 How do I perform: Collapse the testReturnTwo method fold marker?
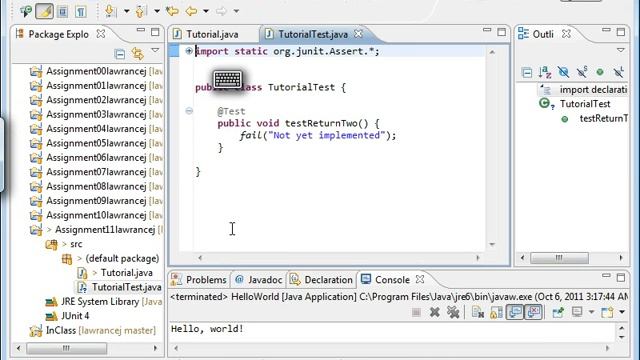189,111
